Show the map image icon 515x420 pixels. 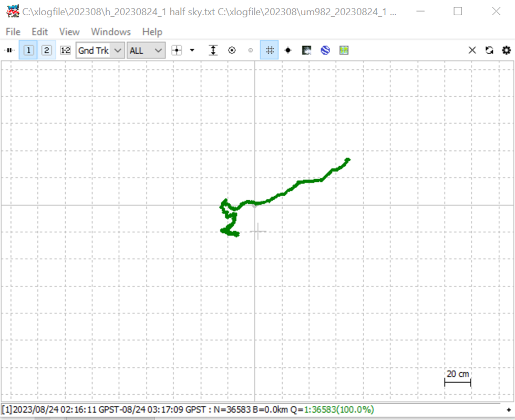(x=306, y=50)
